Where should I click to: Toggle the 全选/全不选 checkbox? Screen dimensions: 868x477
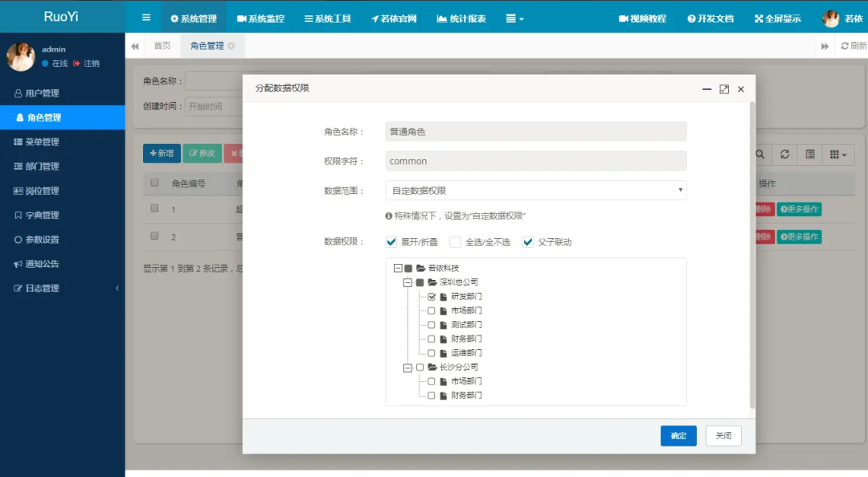click(x=456, y=242)
